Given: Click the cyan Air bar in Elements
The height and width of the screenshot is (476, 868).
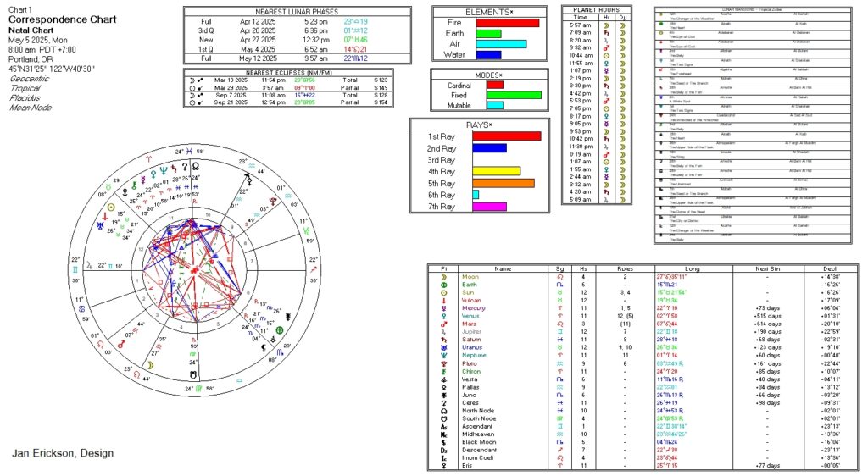Looking at the screenshot, I should (x=501, y=44).
